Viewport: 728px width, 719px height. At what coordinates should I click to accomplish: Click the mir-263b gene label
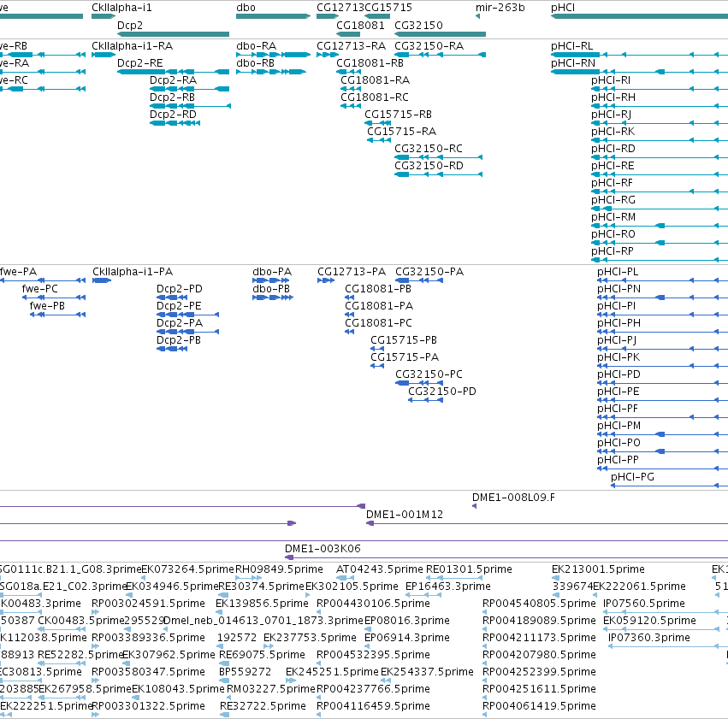(500, 8)
